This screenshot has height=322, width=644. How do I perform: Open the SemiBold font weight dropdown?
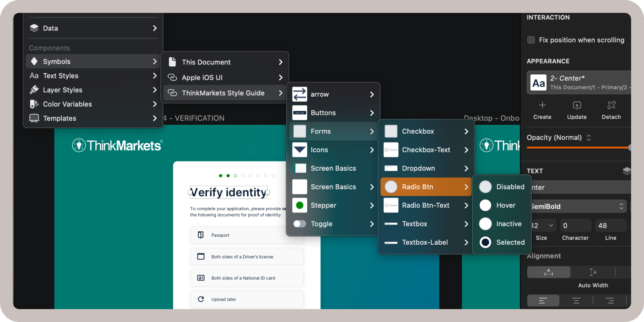point(579,206)
